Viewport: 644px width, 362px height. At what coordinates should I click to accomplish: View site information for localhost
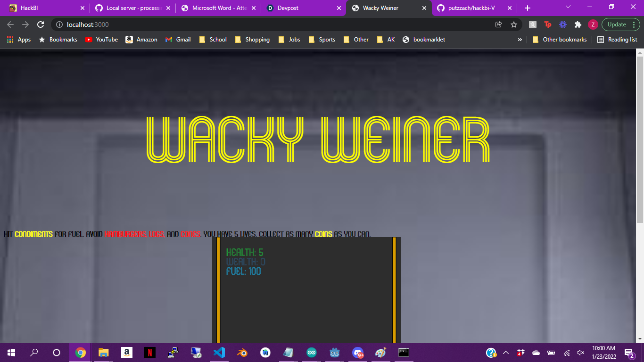pyautogui.click(x=59, y=25)
